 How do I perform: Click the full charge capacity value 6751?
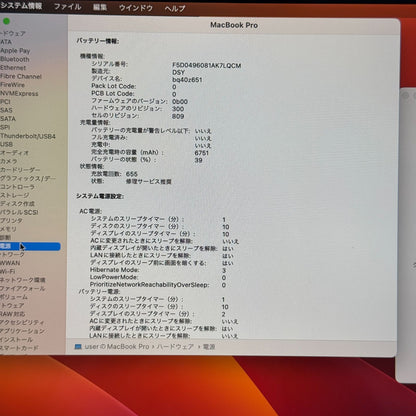click(202, 153)
